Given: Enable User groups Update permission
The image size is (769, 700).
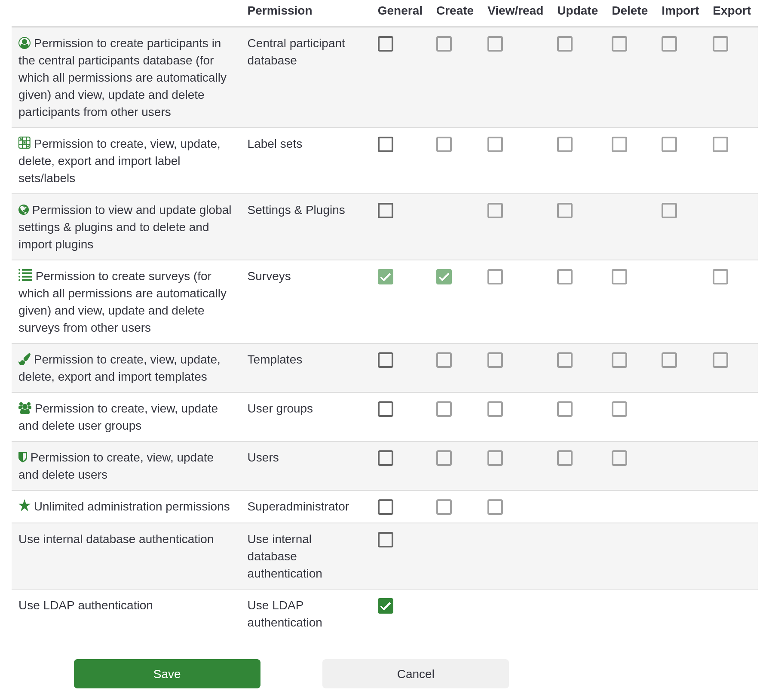Looking at the screenshot, I should [x=565, y=409].
